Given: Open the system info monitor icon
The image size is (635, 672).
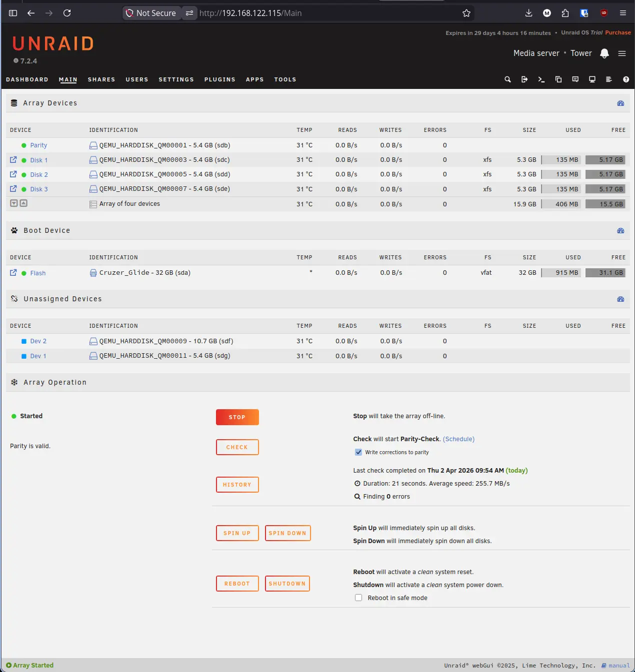Looking at the screenshot, I should [592, 79].
